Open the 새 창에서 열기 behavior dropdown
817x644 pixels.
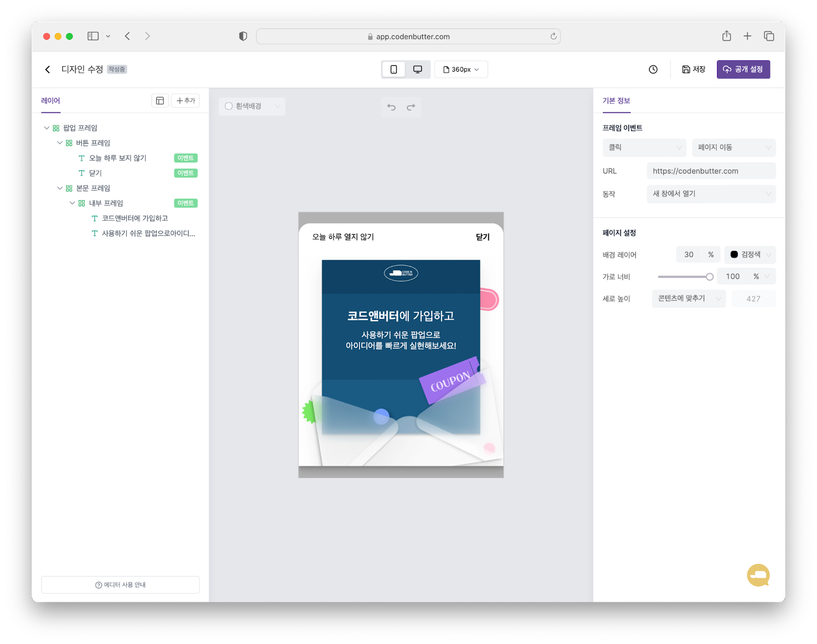point(711,194)
